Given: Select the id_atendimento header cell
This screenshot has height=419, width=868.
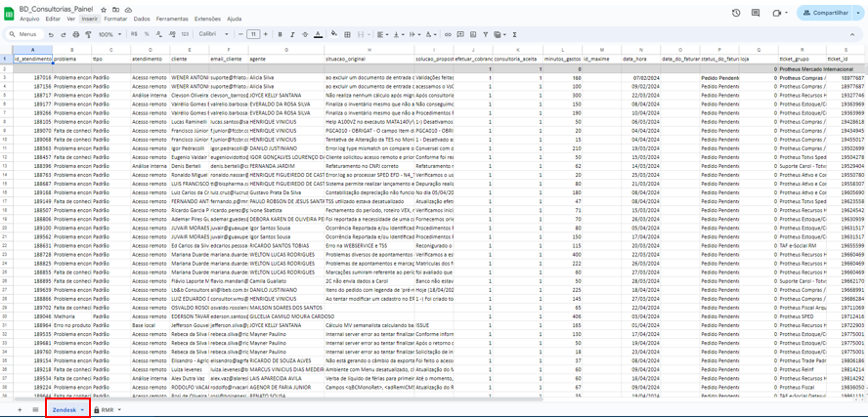Looking at the screenshot, I should 32,58.
